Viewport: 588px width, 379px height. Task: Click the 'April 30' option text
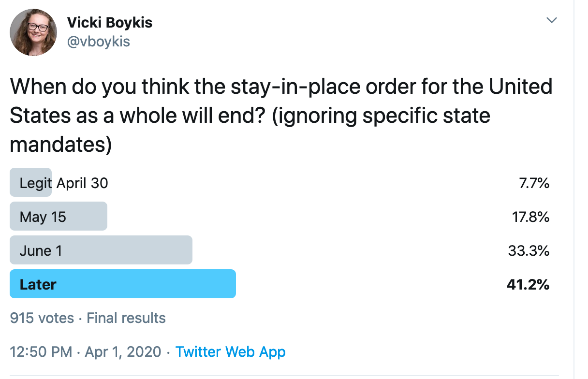[83, 183]
